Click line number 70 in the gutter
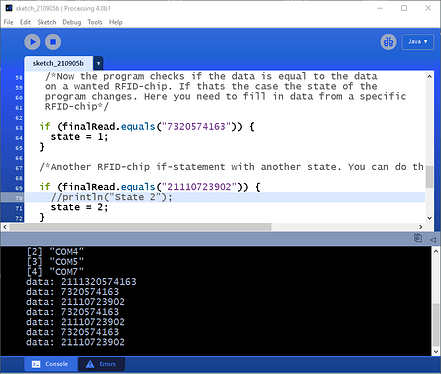Image resolution: width=441 pixels, height=374 pixels. click(x=19, y=198)
